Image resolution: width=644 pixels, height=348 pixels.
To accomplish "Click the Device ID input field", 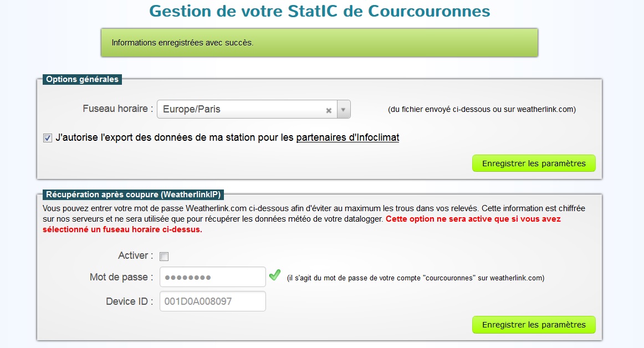I will tap(213, 301).
